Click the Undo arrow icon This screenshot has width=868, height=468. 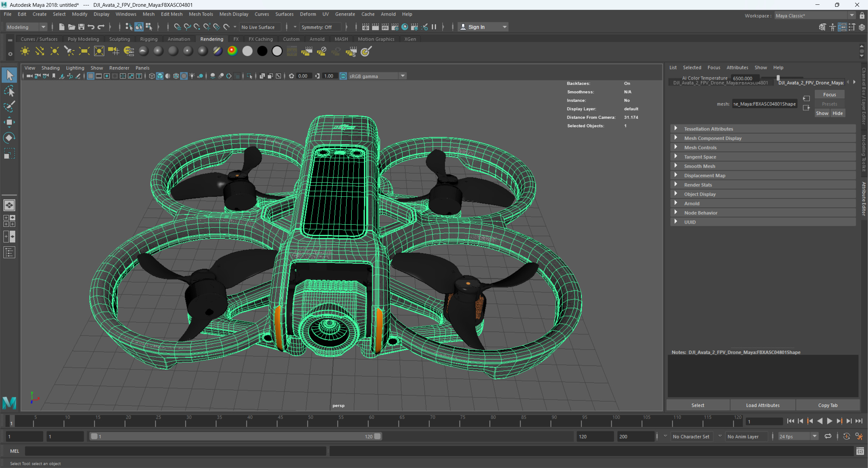(x=91, y=27)
